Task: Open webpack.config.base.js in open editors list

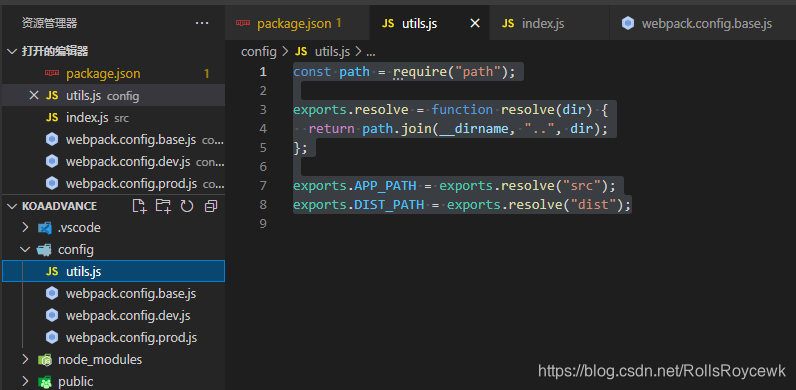Action: coord(114,140)
